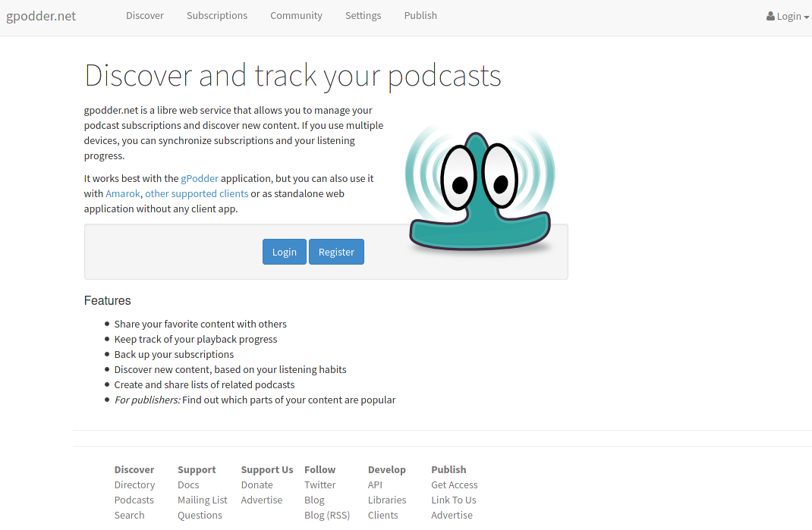This screenshot has width=812, height=530.
Task: Open the Subscriptions navigation item
Action: click(x=217, y=15)
